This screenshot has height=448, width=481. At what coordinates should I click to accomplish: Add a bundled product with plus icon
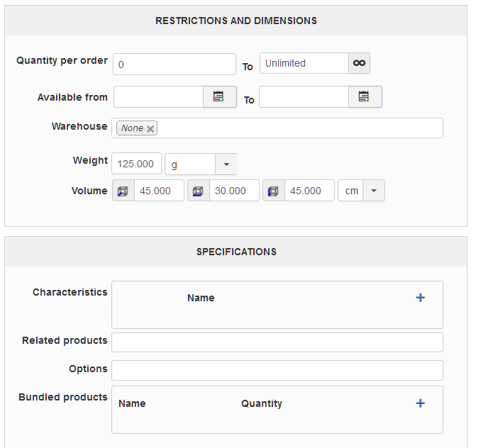420,403
